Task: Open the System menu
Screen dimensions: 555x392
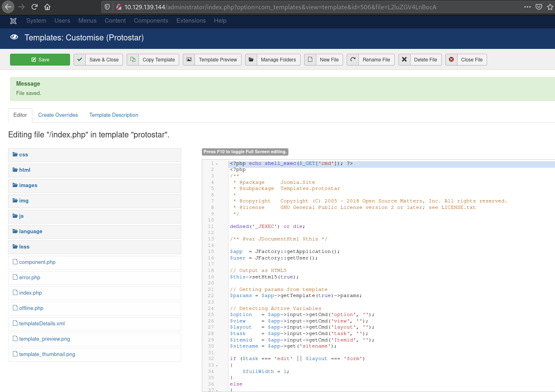Action: click(x=36, y=21)
